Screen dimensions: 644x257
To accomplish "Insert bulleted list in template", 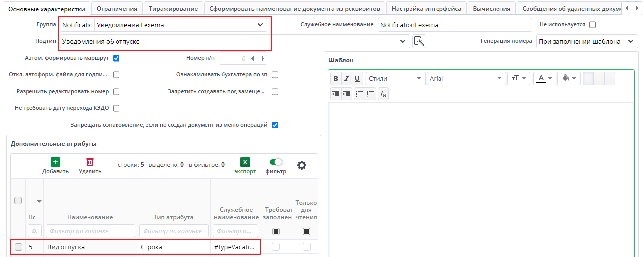I will pos(359,94).
